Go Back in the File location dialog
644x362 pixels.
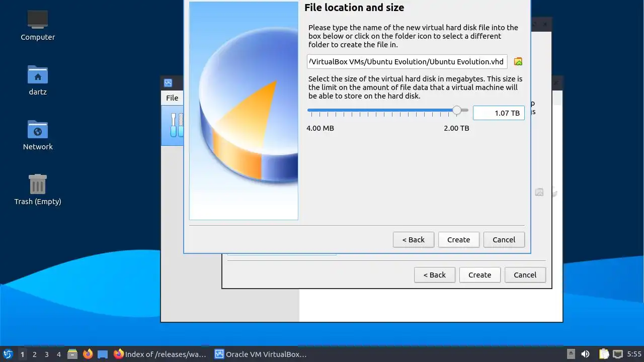[413, 240]
